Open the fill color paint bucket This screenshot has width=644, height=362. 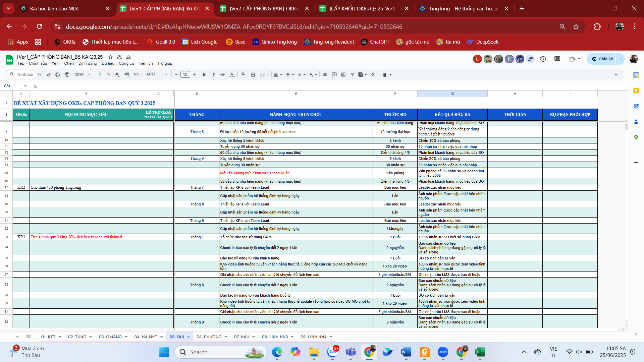click(x=243, y=74)
